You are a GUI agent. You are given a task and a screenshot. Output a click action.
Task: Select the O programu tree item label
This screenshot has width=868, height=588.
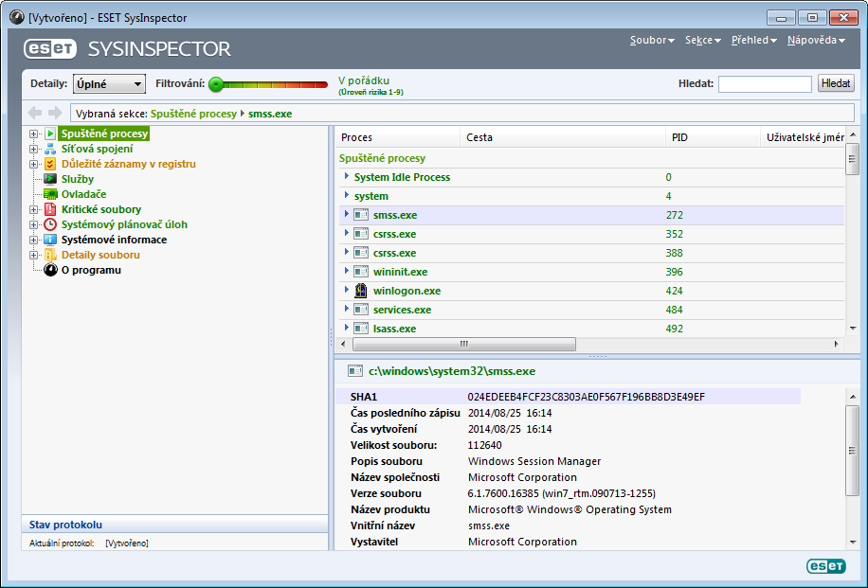[91, 270]
